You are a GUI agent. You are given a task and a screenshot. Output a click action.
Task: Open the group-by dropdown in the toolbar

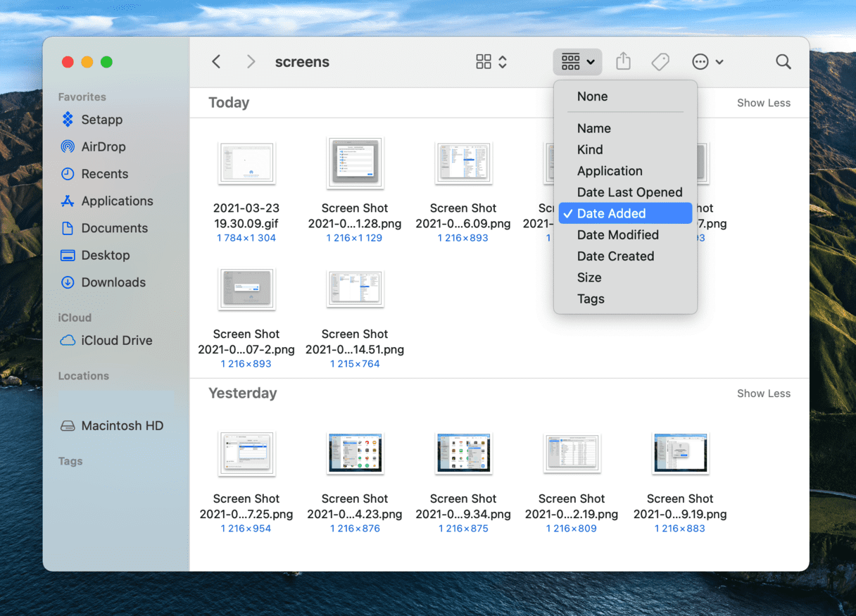pyautogui.click(x=577, y=62)
